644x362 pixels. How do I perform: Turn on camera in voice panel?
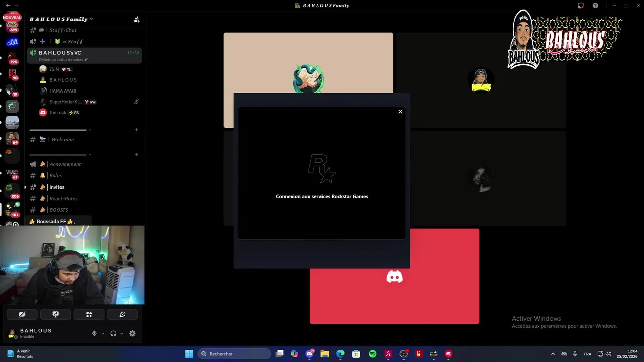pos(22,314)
